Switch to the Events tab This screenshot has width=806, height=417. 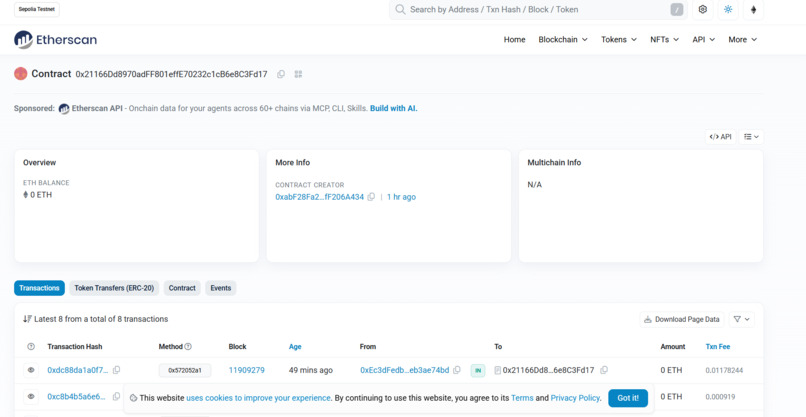(x=221, y=288)
